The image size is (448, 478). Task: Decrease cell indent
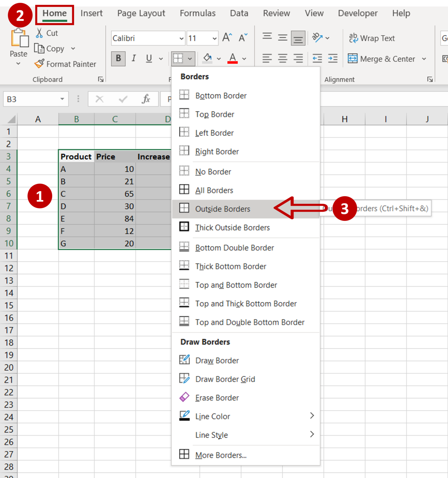click(x=317, y=59)
